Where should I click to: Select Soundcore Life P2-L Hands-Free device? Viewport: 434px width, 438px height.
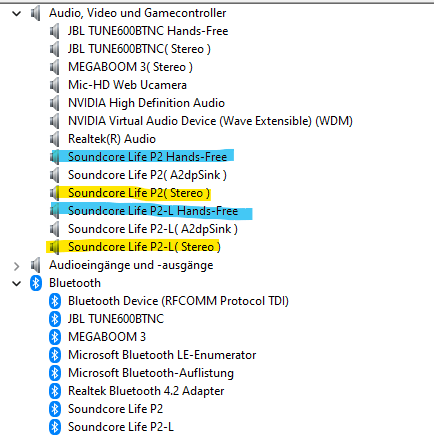(153, 211)
